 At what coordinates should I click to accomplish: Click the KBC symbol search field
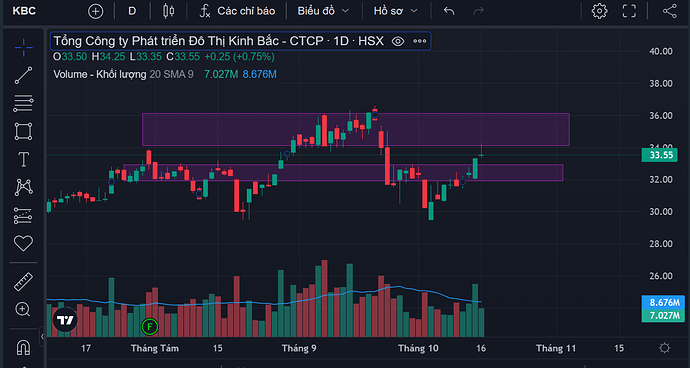(x=24, y=11)
